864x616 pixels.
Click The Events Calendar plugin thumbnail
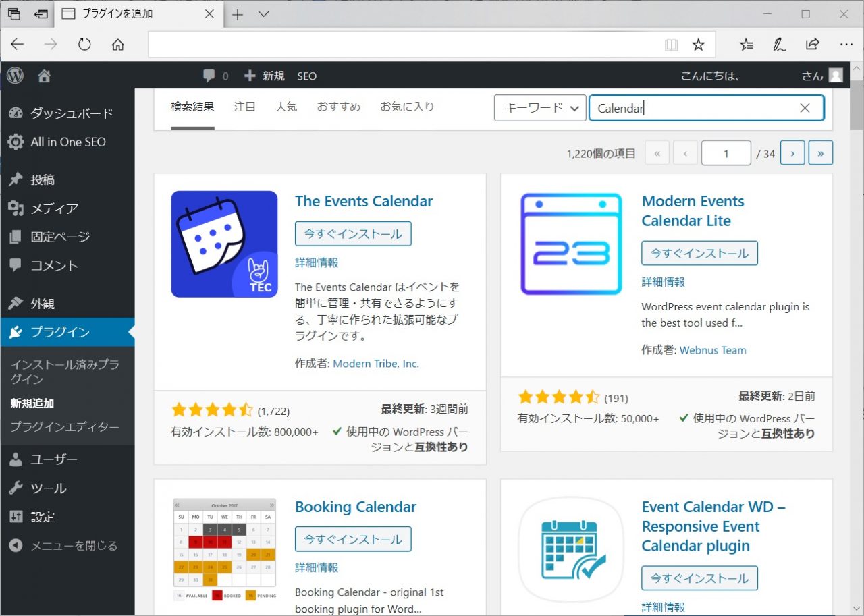point(224,244)
